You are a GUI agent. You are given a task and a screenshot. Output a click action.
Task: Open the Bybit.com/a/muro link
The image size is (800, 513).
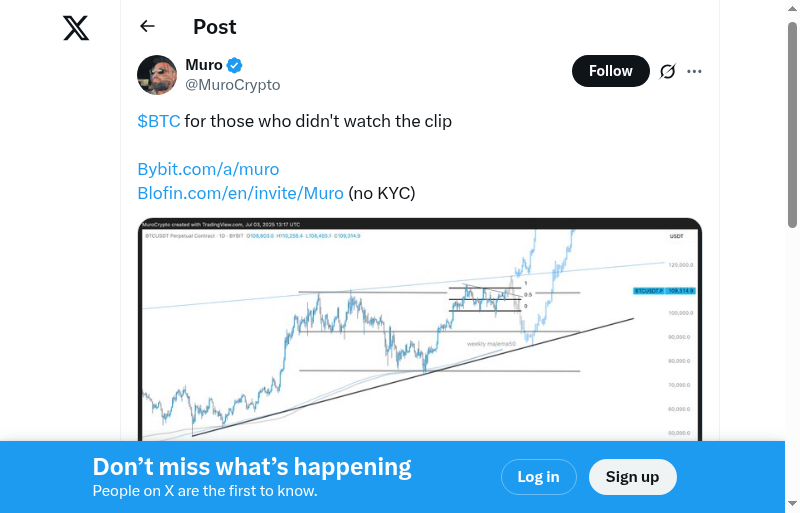click(x=208, y=169)
